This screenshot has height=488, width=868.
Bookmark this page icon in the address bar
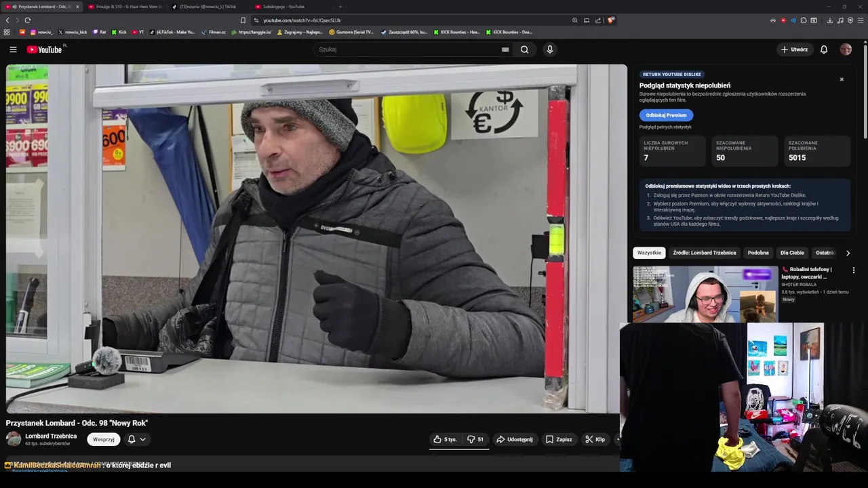[243, 20]
